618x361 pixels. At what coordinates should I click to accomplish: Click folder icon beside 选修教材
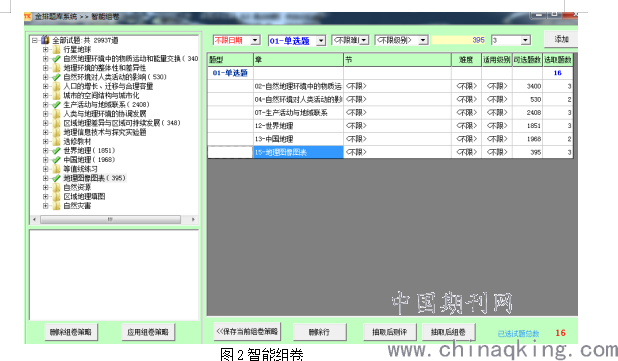click(x=56, y=141)
